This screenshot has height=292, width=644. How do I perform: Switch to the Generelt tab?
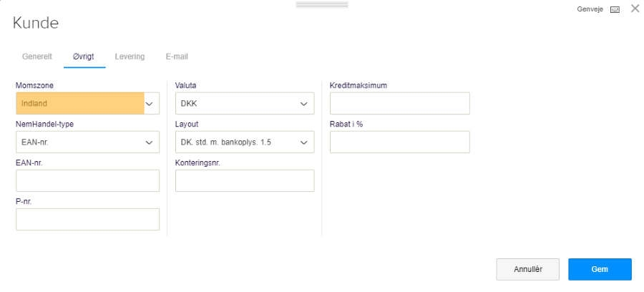click(x=37, y=56)
